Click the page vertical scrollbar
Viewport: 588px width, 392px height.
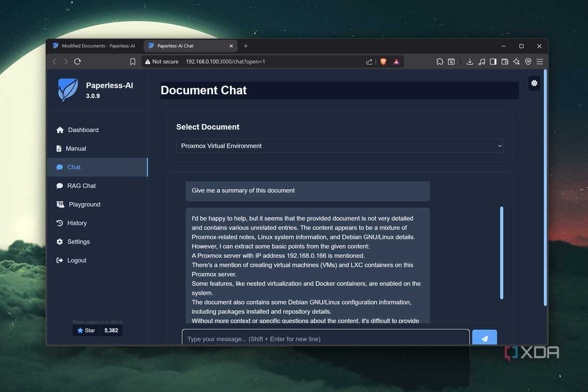point(545,188)
